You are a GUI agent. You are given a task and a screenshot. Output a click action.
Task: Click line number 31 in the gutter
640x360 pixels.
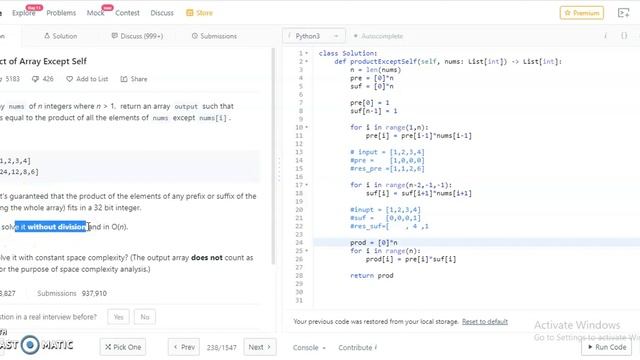click(x=299, y=300)
